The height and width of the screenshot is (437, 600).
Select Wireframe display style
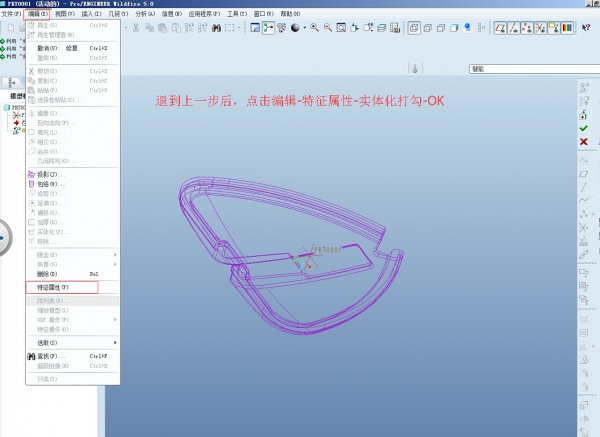(x=414, y=28)
